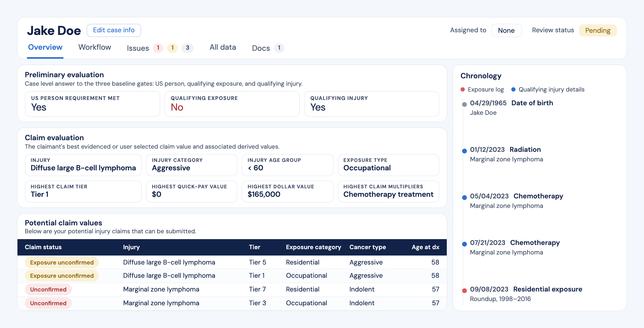The height and width of the screenshot is (328, 644).
Task: Click the gray issues badge showing 3
Action: point(187,48)
